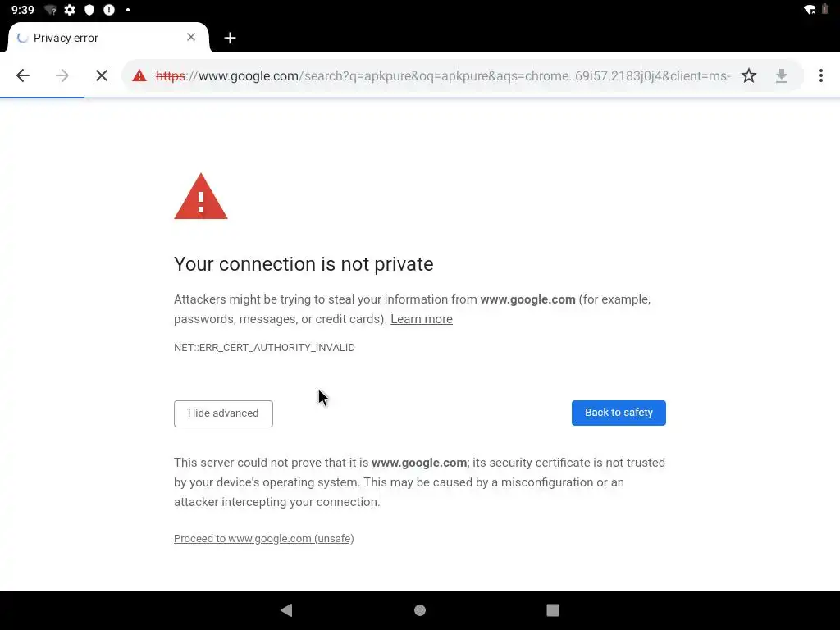Click the battery icon in the status bar
Image resolution: width=840 pixels, height=630 pixels.
[x=825, y=9]
